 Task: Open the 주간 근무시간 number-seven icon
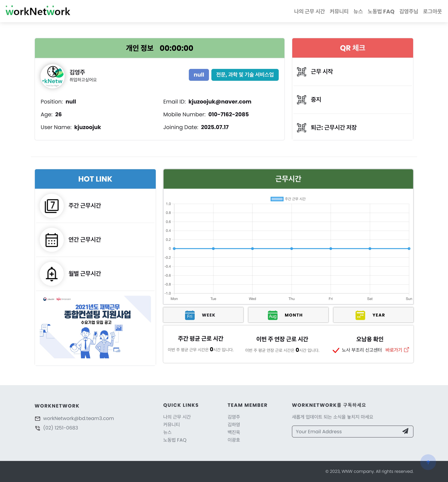(x=52, y=206)
